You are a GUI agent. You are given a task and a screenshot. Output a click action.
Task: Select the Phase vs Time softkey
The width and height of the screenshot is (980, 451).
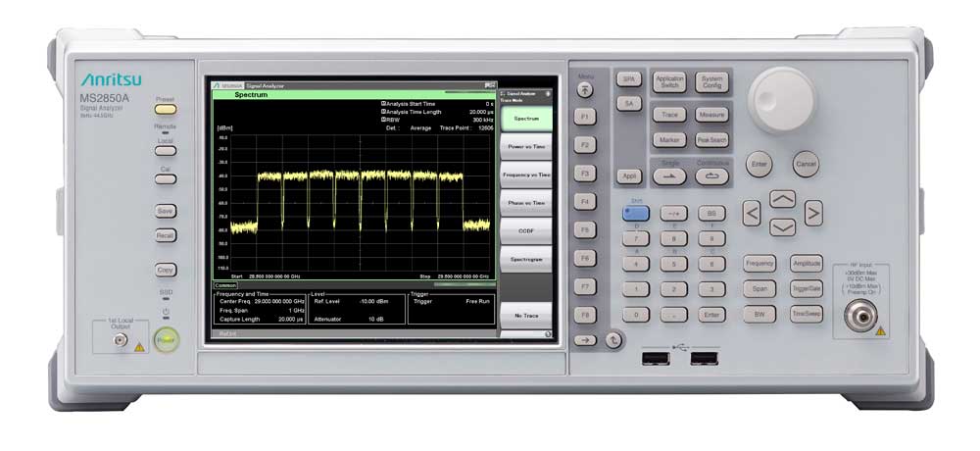[526, 203]
